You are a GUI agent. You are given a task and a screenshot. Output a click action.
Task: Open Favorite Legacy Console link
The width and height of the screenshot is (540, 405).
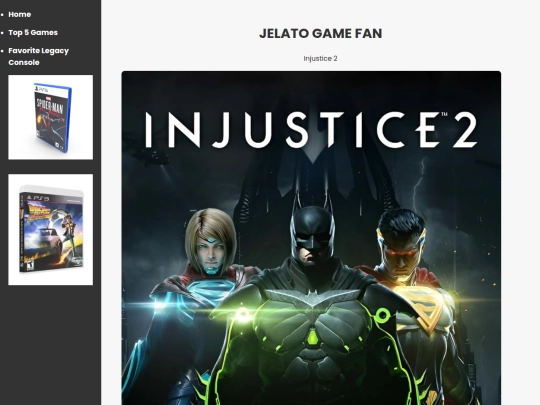39,56
